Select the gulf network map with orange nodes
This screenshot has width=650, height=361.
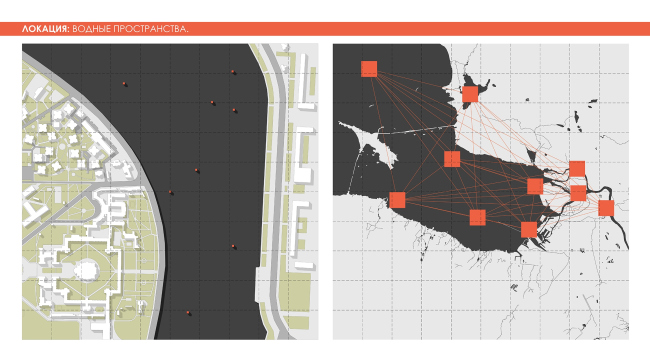pos(480,191)
